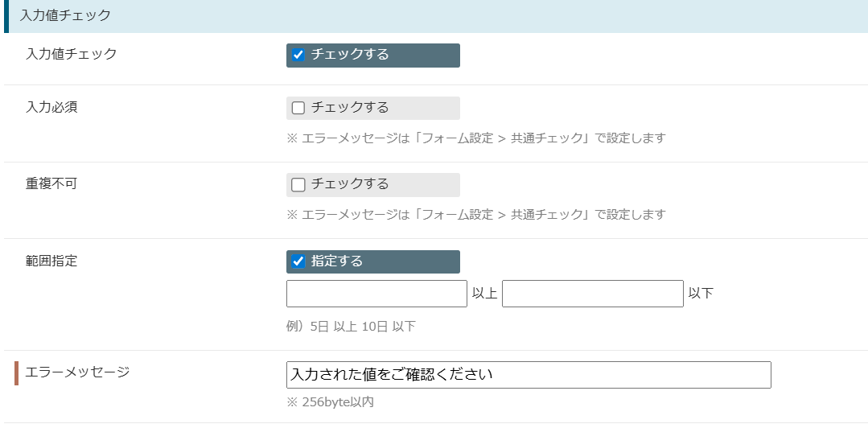Uncheck the 入力値チェック checkbox

[x=298, y=55]
